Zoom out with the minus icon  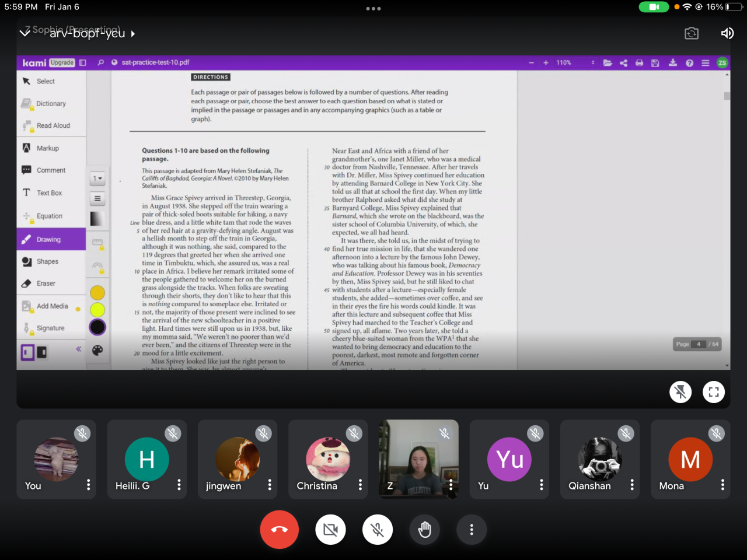(x=531, y=62)
